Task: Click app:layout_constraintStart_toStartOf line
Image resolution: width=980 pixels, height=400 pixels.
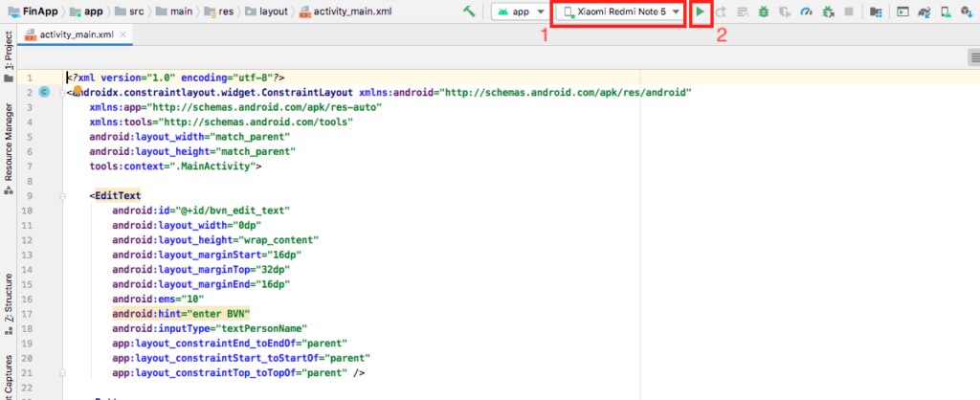Action: (x=241, y=359)
